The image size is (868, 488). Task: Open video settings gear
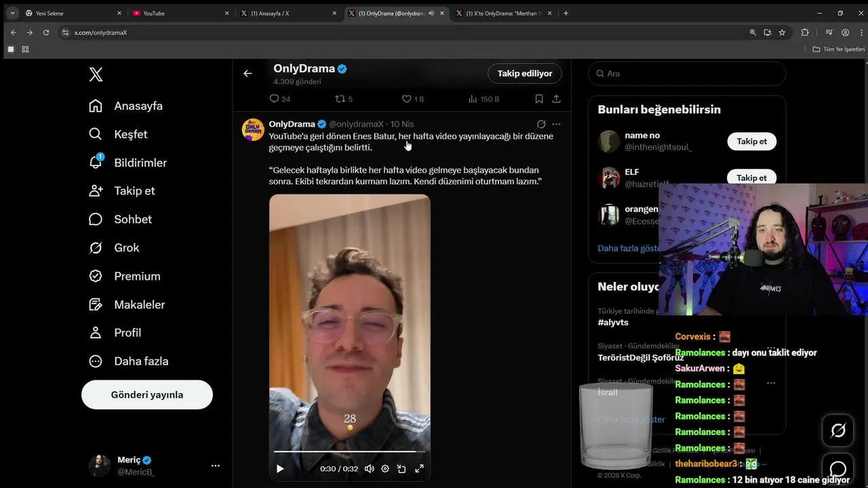click(x=385, y=468)
